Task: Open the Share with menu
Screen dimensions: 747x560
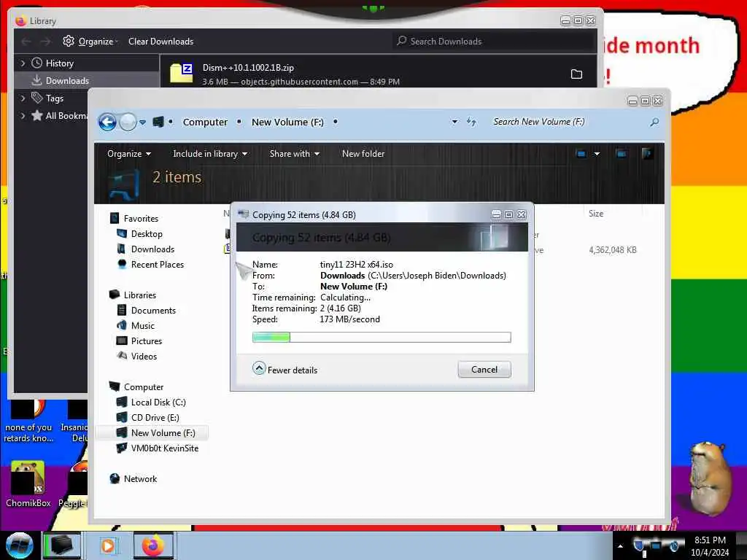Action: 295,154
